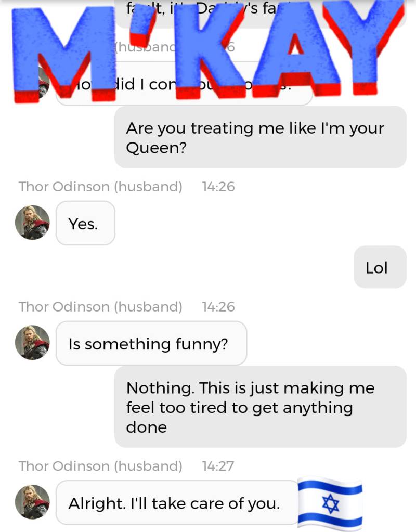
Task: Tap the 14:27 timestamp
Action: point(218,466)
